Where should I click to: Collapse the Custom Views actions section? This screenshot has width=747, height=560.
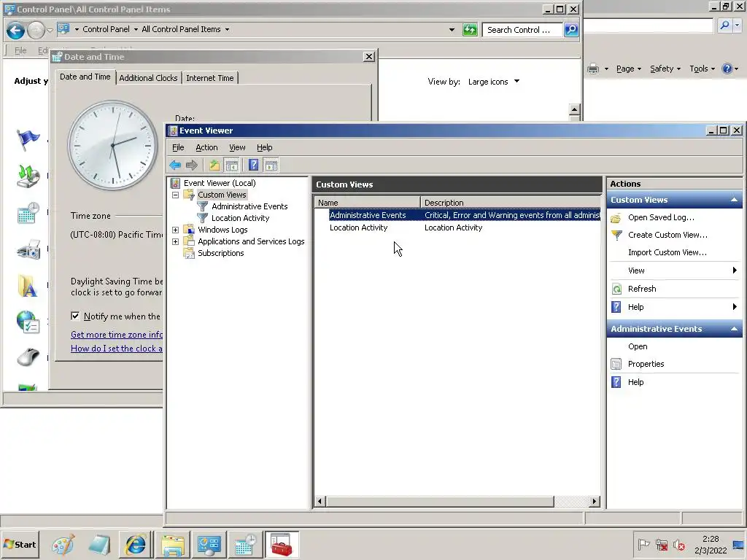pyautogui.click(x=734, y=200)
